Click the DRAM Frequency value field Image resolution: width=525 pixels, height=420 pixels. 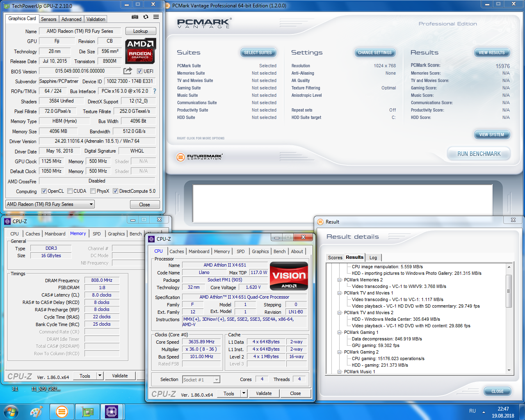coord(102,281)
